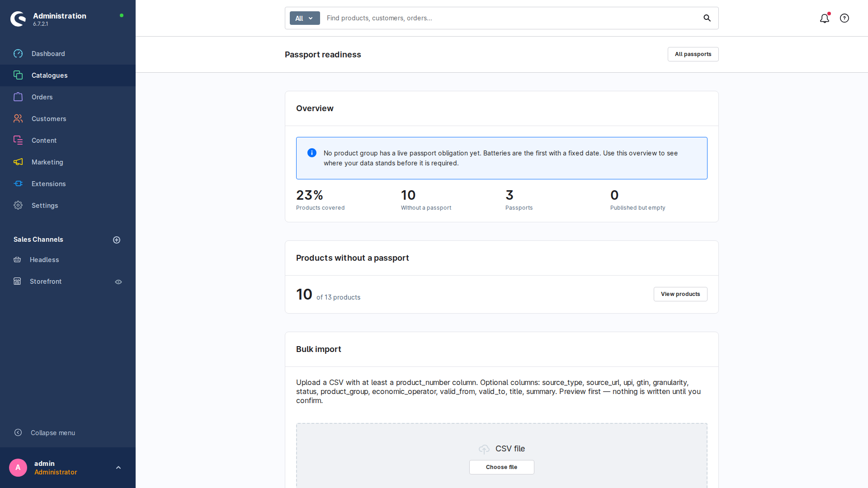The width and height of the screenshot is (868, 488).
Task: Open the All search scope dropdown
Action: (305, 18)
